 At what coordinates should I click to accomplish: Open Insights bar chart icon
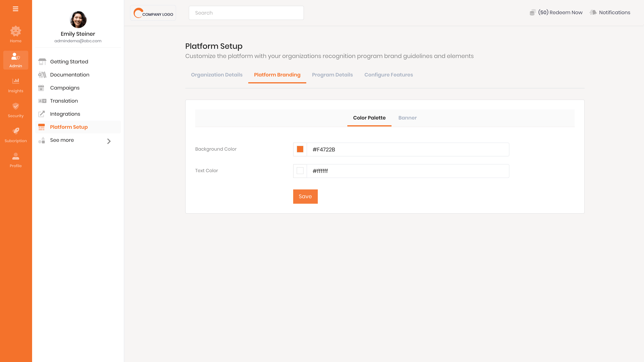(x=15, y=81)
